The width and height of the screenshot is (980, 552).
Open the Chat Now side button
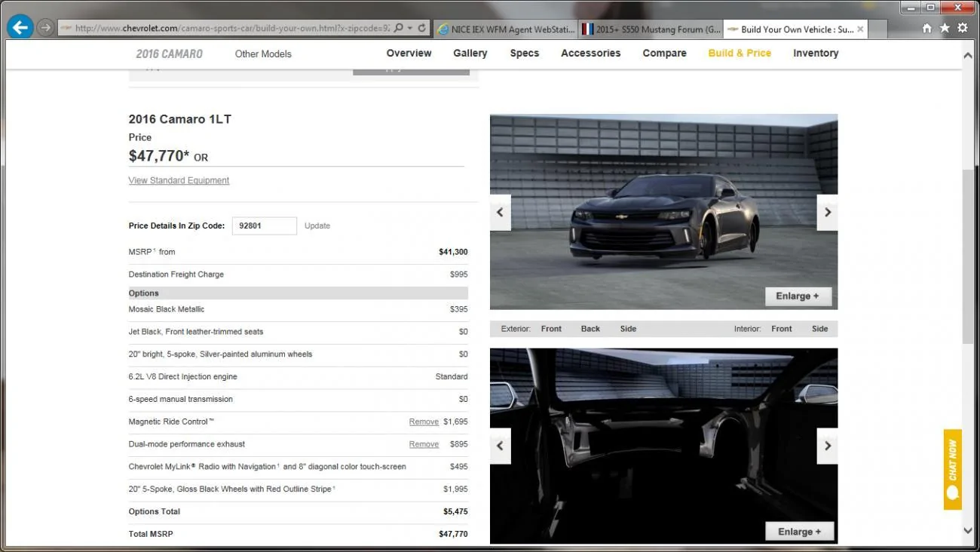pos(953,469)
